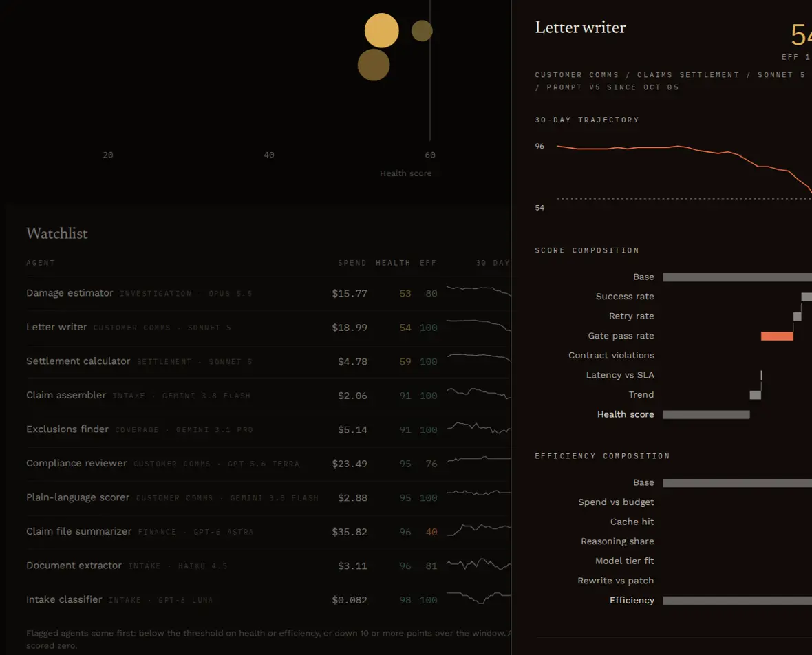Click the AGENT column header
Image resolution: width=812 pixels, height=655 pixels.
click(x=41, y=263)
